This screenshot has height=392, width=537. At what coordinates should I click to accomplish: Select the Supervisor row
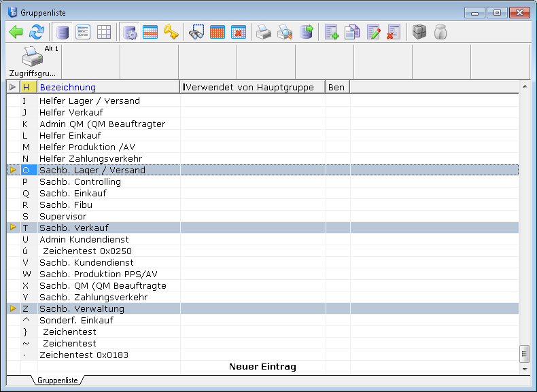[x=63, y=216]
